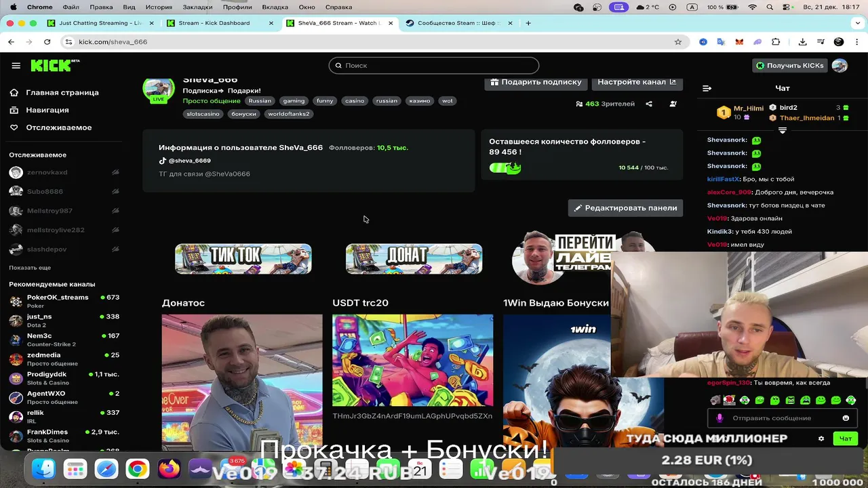This screenshot has height=488, width=868.
Task: Click the voice microphone icon in chat input
Action: pos(720,418)
